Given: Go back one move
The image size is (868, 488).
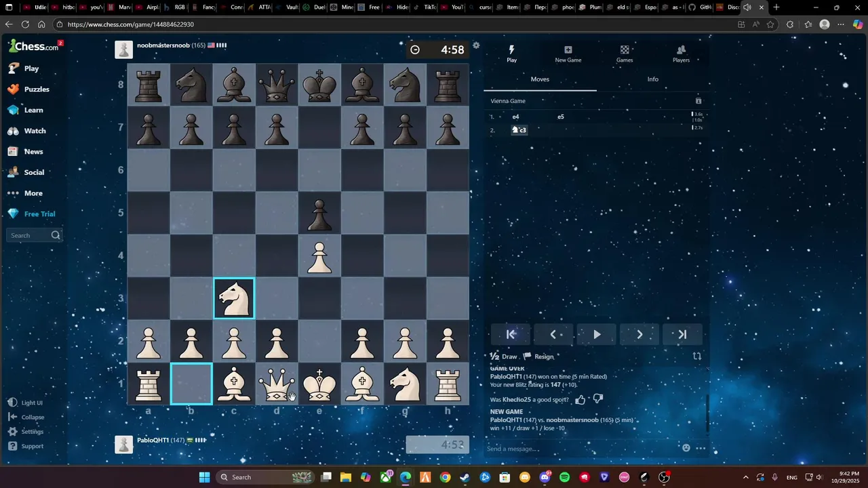Looking at the screenshot, I should pos(554,334).
